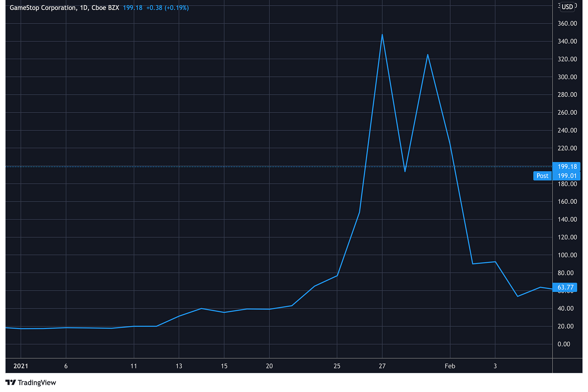Click the 240.00 price axis label

click(567, 130)
